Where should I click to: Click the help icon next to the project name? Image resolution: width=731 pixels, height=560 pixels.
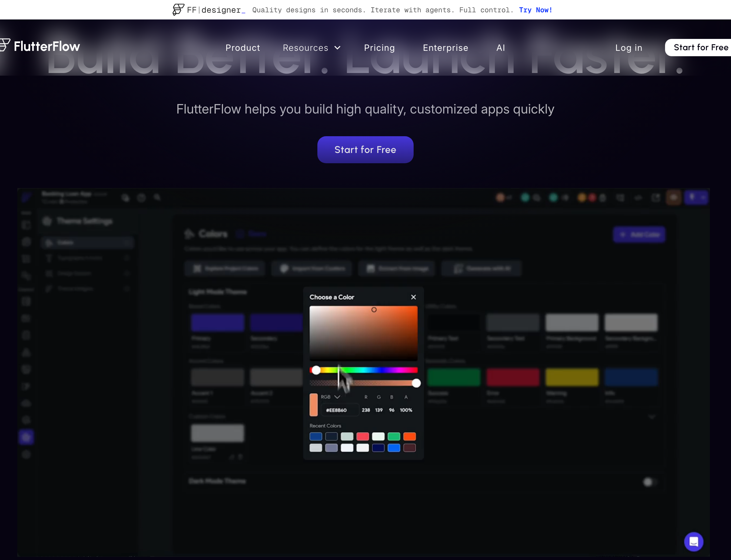pos(142,197)
